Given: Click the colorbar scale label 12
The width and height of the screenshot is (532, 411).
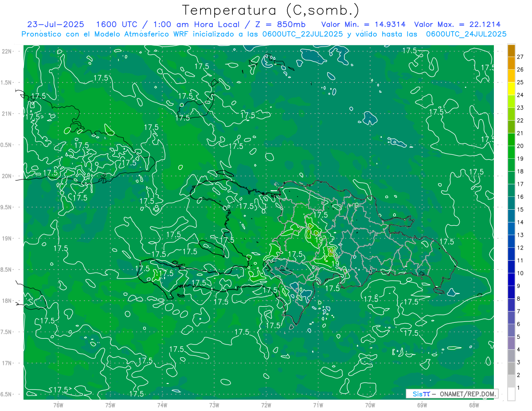Looking at the screenshot, I should tap(520, 248).
